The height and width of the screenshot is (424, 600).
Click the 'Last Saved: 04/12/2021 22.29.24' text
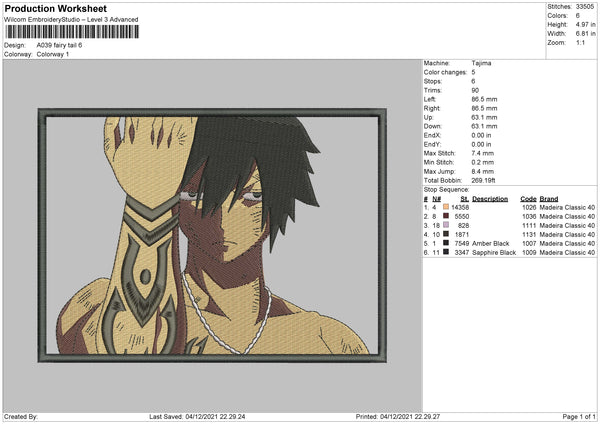pyautogui.click(x=197, y=416)
